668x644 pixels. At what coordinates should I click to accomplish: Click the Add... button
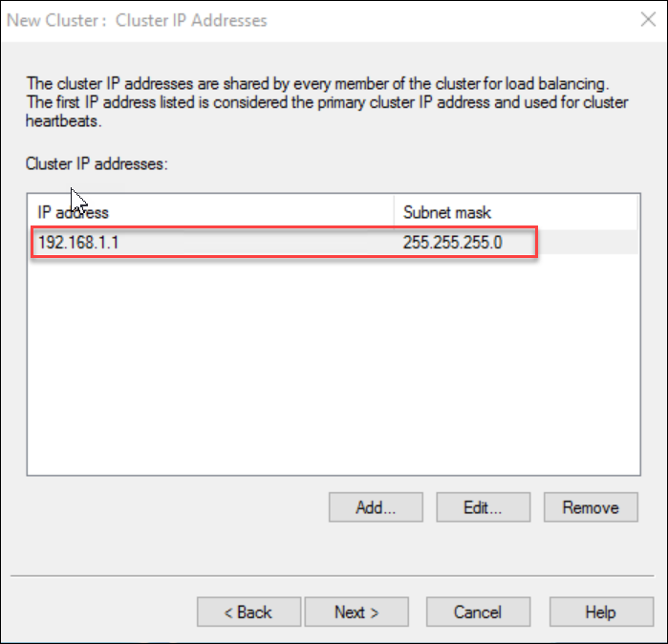376,507
